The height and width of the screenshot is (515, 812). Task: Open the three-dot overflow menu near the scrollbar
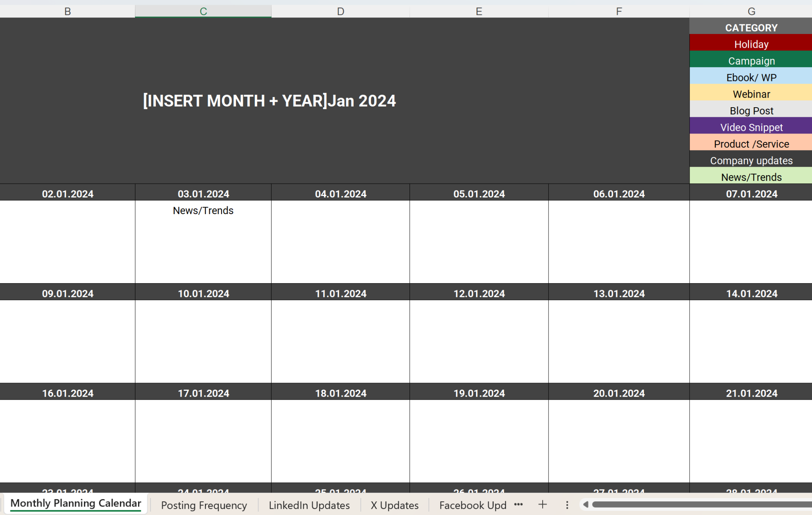coord(566,504)
